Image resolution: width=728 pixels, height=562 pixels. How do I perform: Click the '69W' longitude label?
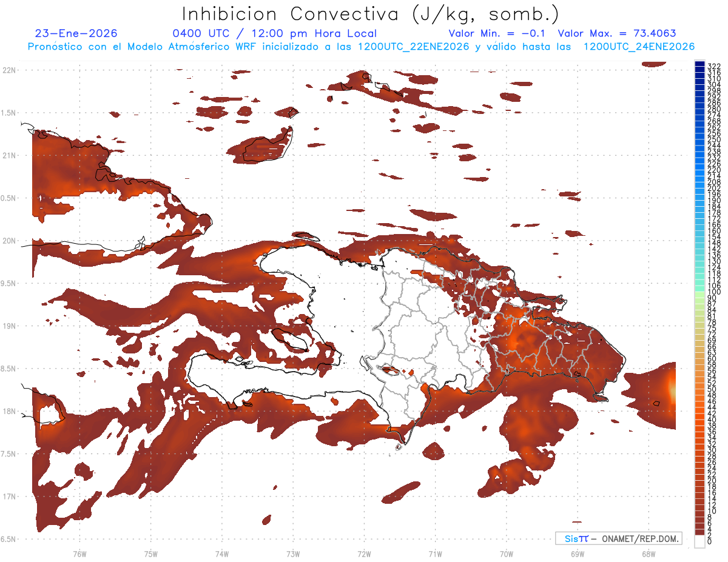pyautogui.click(x=578, y=554)
